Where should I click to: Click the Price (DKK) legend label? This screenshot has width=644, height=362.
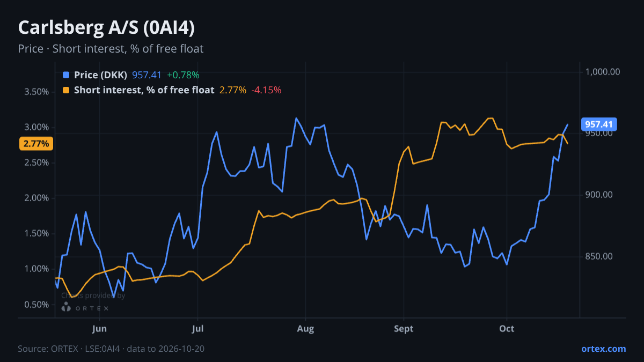coord(101,75)
